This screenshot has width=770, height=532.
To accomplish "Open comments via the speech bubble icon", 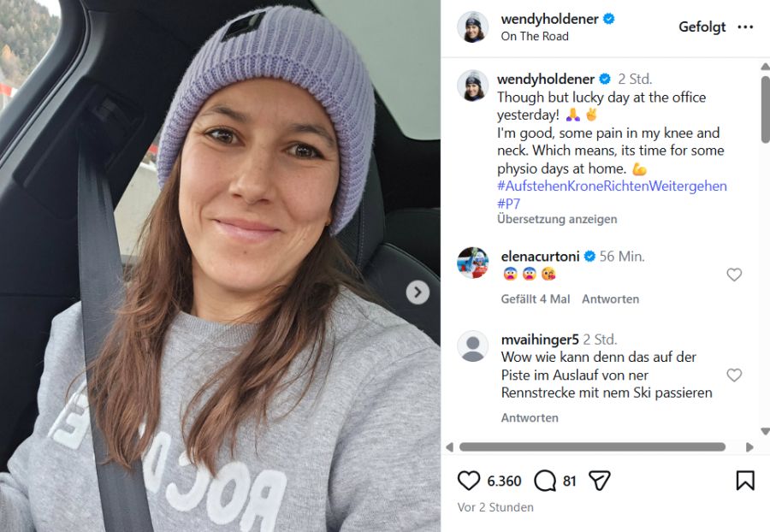I will (x=545, y=481).
